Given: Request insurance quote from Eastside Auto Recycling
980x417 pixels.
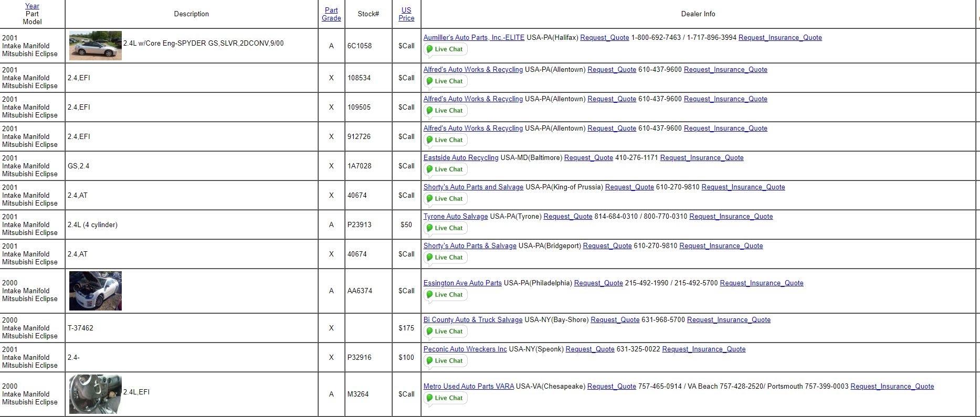Looking at the screenshot, I should click(702, 158).
